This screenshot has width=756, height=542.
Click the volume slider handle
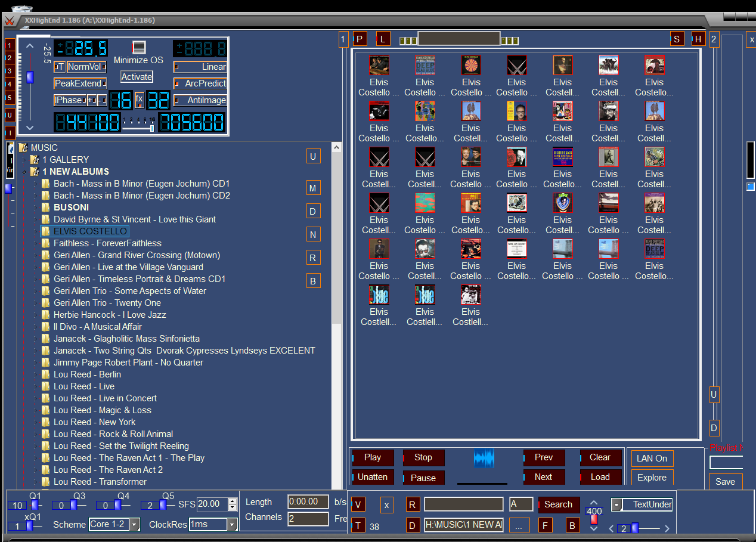tap(30, 77)
